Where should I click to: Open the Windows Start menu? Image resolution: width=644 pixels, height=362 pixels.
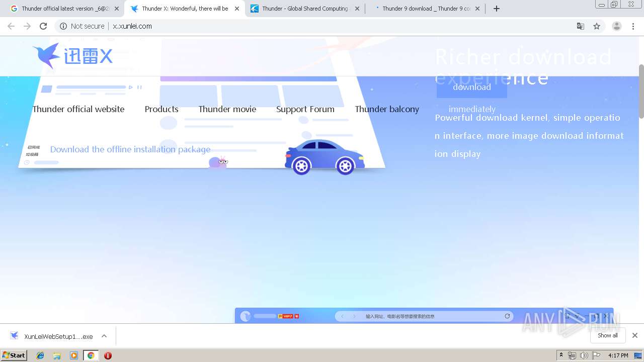(14, 355)
